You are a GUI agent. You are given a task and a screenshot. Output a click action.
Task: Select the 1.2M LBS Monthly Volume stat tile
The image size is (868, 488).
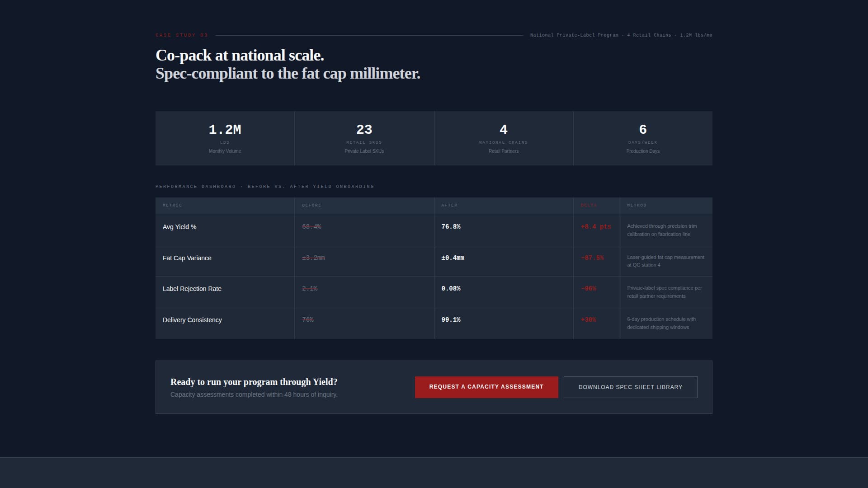click(225, 138)
